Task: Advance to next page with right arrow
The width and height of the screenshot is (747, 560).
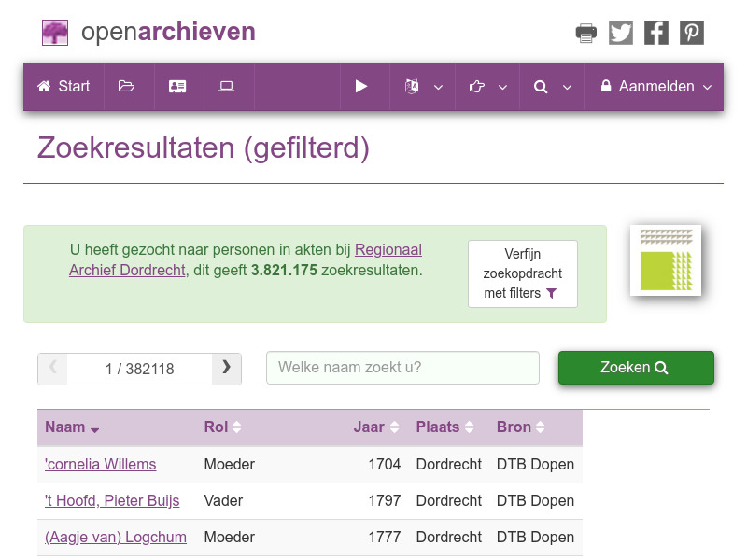Action: tap(226, 368)
